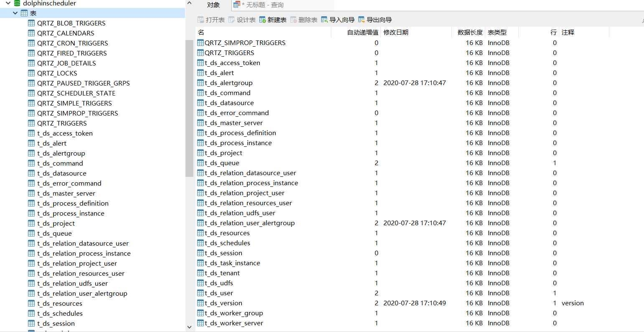
Task: Select QRTZ_CRON_TRIGGERS icon in tree
Action: tap(31, 43)
